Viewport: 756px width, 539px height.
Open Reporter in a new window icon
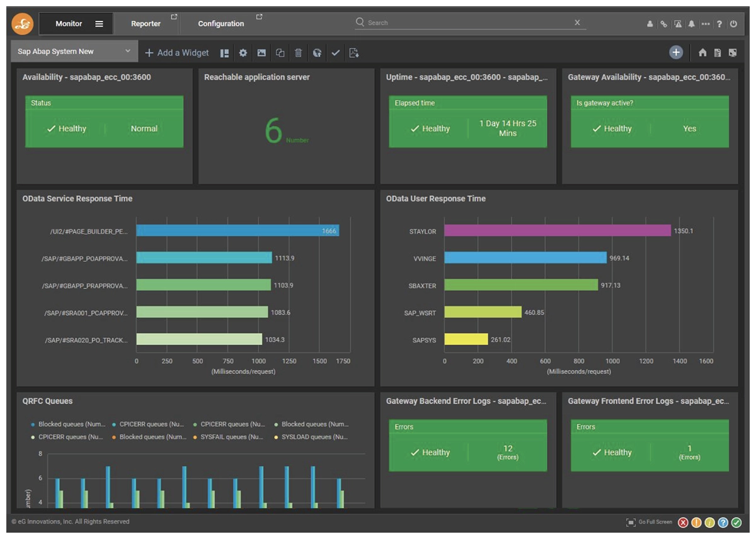point(174,17)
